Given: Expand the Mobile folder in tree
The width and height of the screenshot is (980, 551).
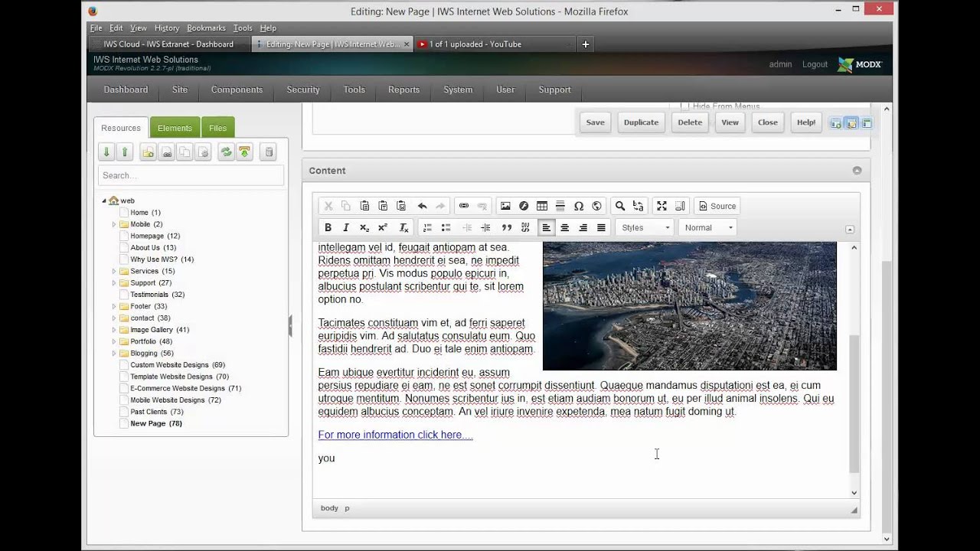Looking at the screenshot, I should (x=114, y=224).
